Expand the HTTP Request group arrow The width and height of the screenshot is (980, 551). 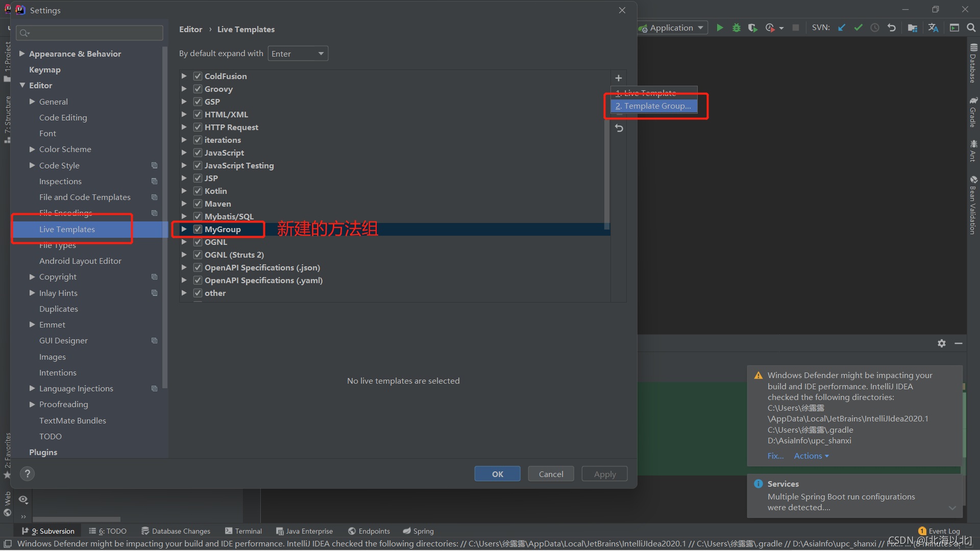(184, 127)
